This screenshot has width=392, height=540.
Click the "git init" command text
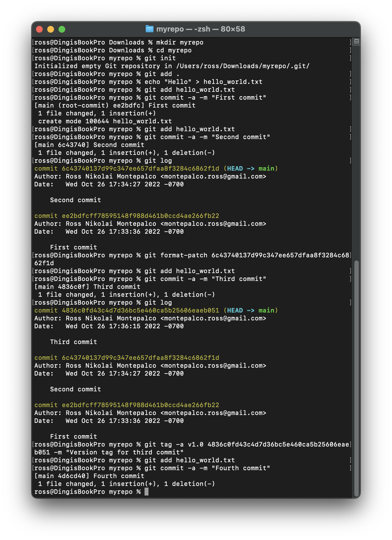(160, 58)
